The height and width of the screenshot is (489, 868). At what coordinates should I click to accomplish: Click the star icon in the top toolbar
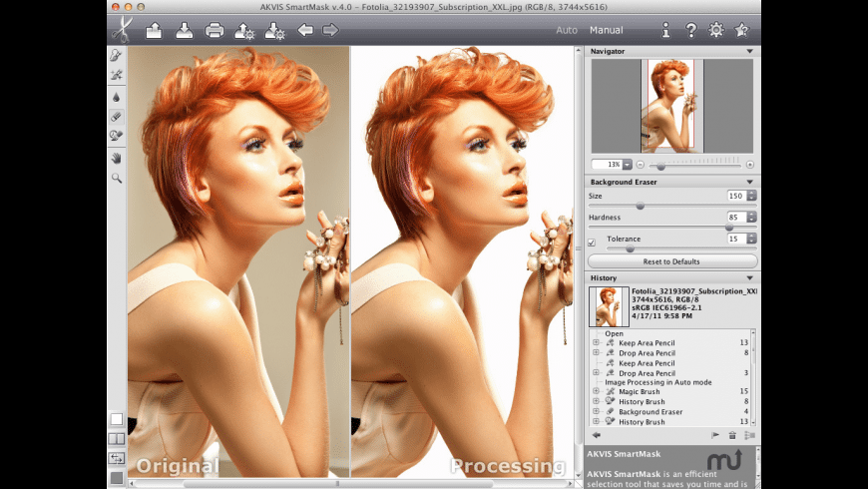[x=741, y=29]
